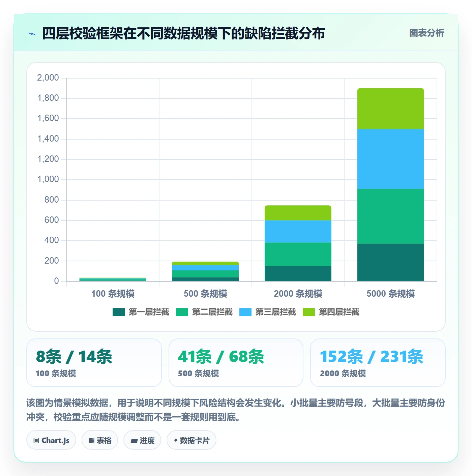Click the 表格 tag chip
This screenshot has width=472, height=476.
click(x=100, y=440)
